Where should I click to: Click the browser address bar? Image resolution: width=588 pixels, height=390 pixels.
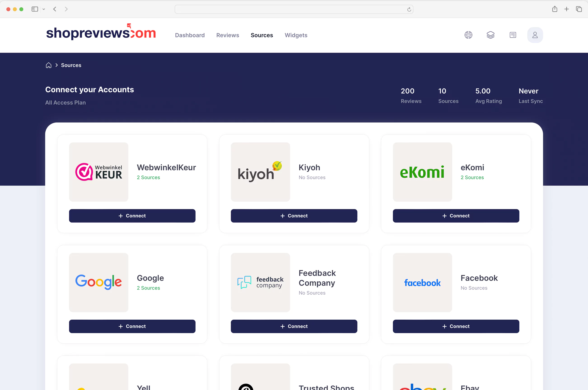click(x=294, y=9)
